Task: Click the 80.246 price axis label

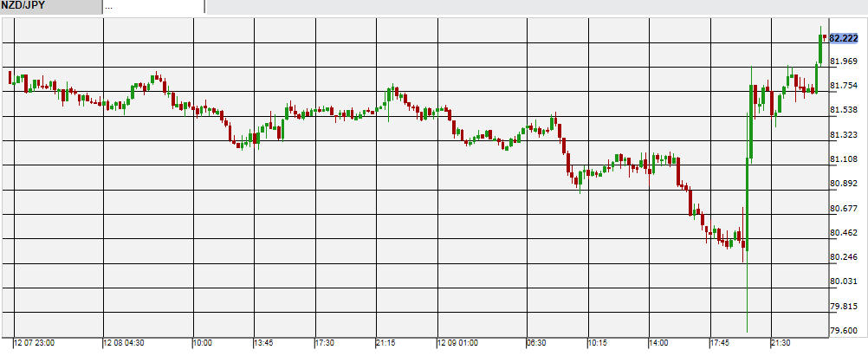Action: tap(843, 257)
